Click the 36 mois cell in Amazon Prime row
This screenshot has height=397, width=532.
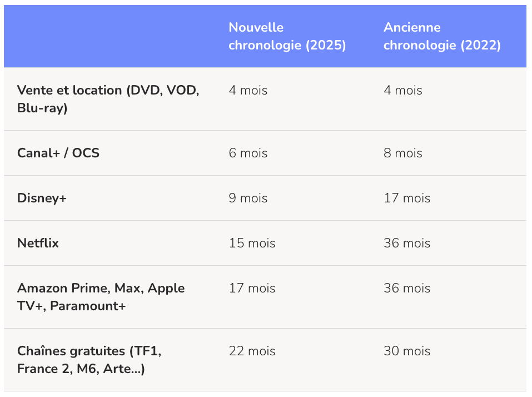pos(407,289)
